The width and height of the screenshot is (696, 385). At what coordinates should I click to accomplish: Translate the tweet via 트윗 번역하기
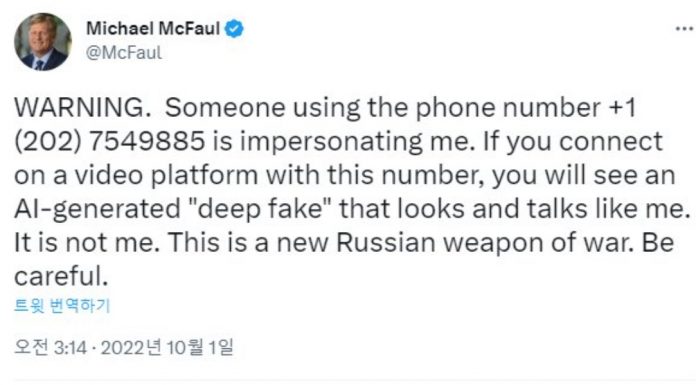click(x=62, y=306)
